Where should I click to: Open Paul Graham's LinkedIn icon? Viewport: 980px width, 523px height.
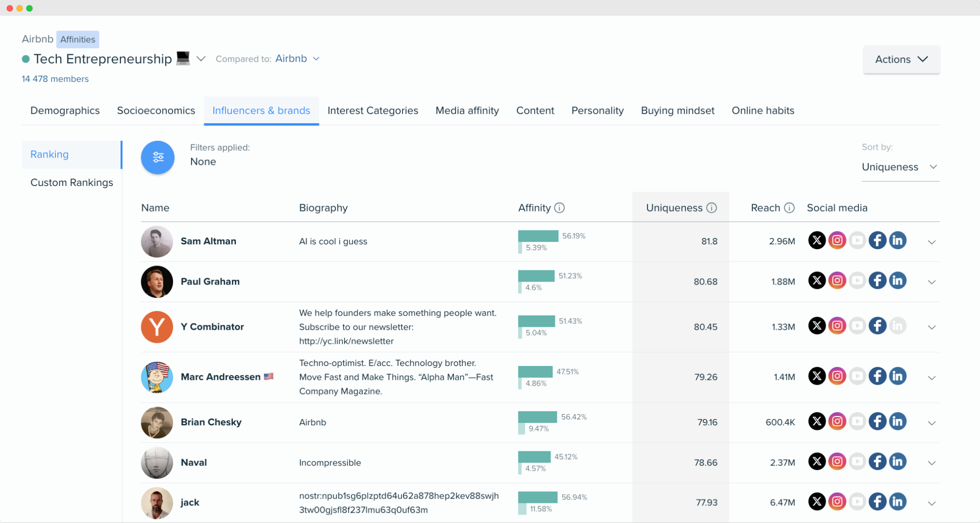pos(898,281)
